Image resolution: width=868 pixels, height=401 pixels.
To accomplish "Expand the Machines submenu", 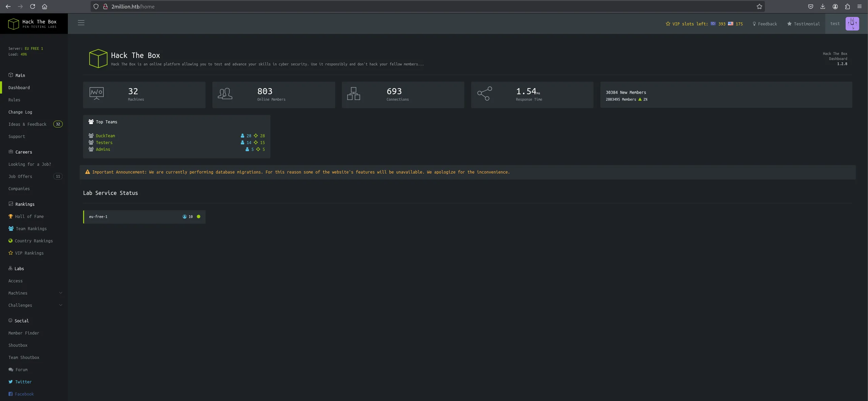I will (34, 293).
